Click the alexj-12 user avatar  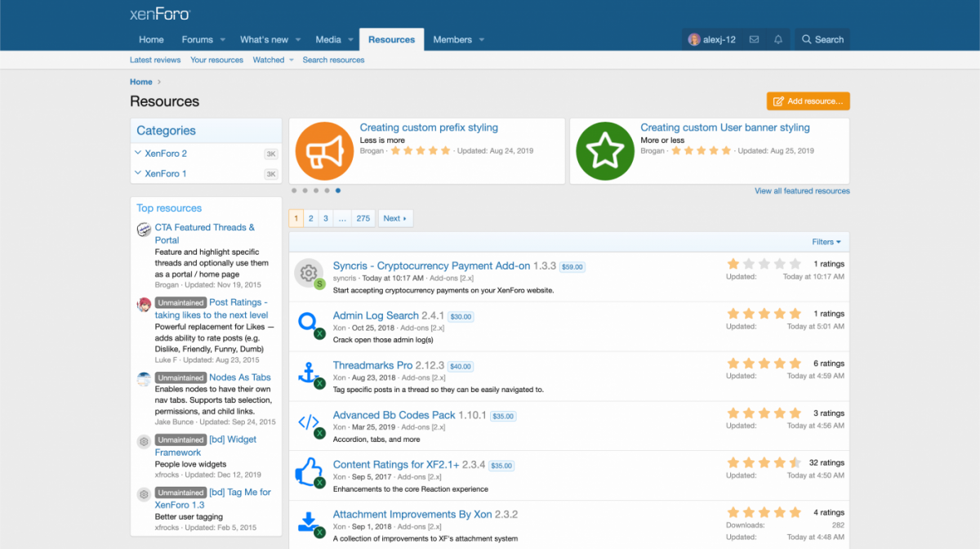pyautogui.click(x=694, y=39)
